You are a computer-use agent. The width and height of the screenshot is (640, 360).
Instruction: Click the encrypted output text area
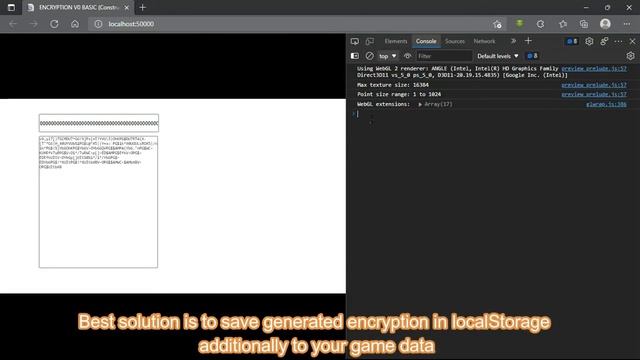pyautogui.click(x=98, y=202)
